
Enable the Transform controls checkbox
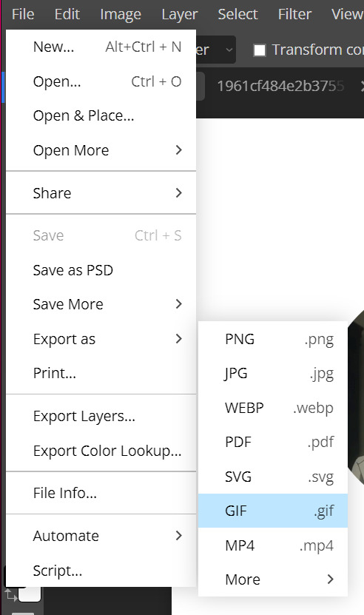point(260,50)
